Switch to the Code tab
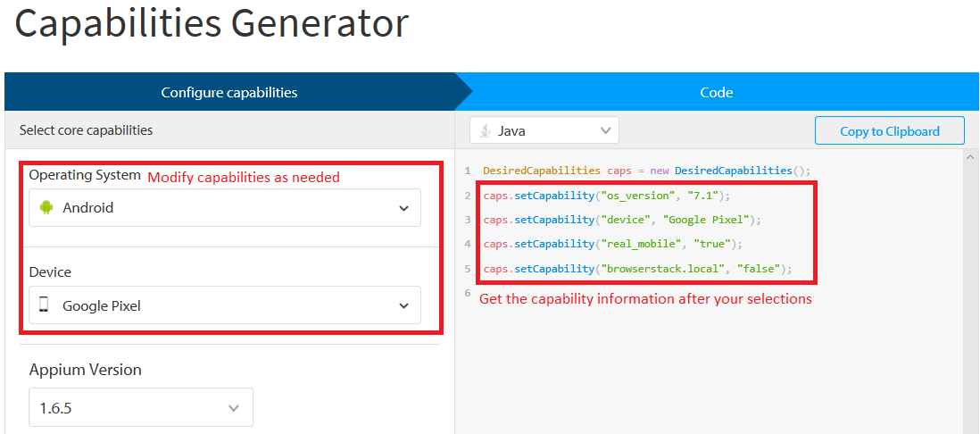This screenshot has height=434, width=980. pyautogui.click(x=716, y=93)
